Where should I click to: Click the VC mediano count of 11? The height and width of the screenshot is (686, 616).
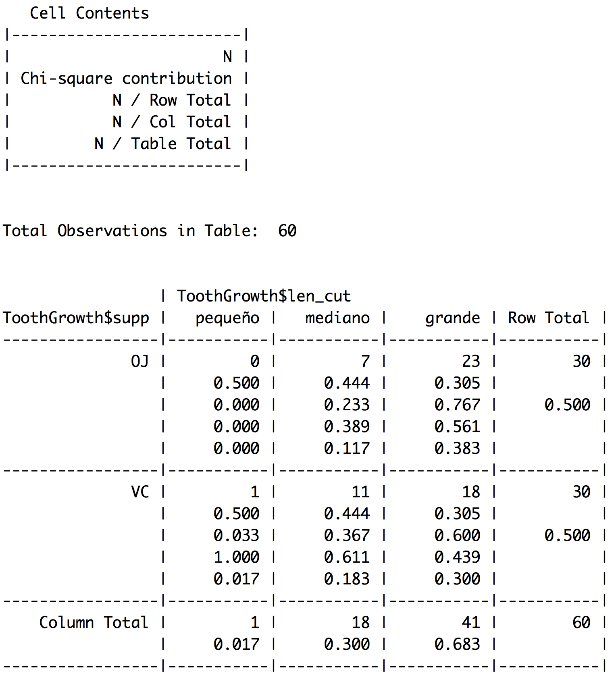pyautogui.click(x=360, y=492)
